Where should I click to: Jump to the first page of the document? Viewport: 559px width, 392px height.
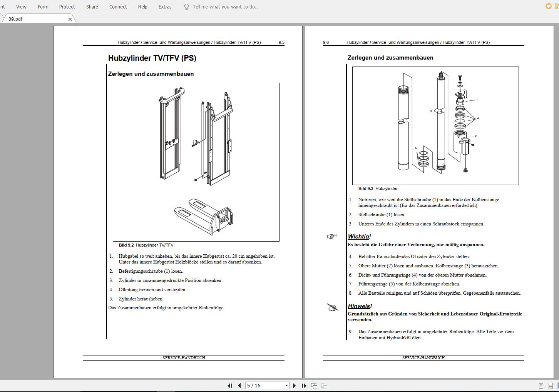pos(230,385)
